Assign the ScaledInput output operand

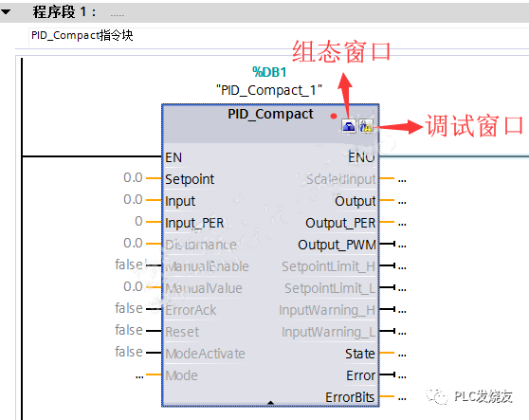point(402,181)
